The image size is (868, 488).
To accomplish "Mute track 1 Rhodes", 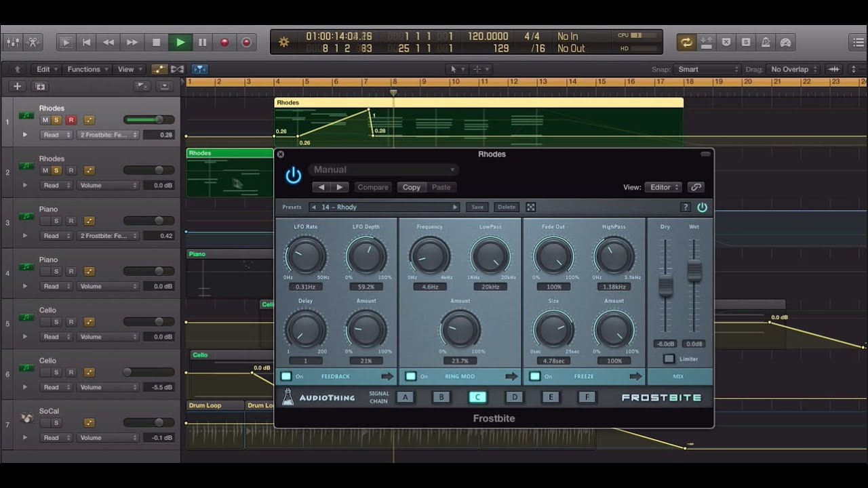I will coord(45,120).
